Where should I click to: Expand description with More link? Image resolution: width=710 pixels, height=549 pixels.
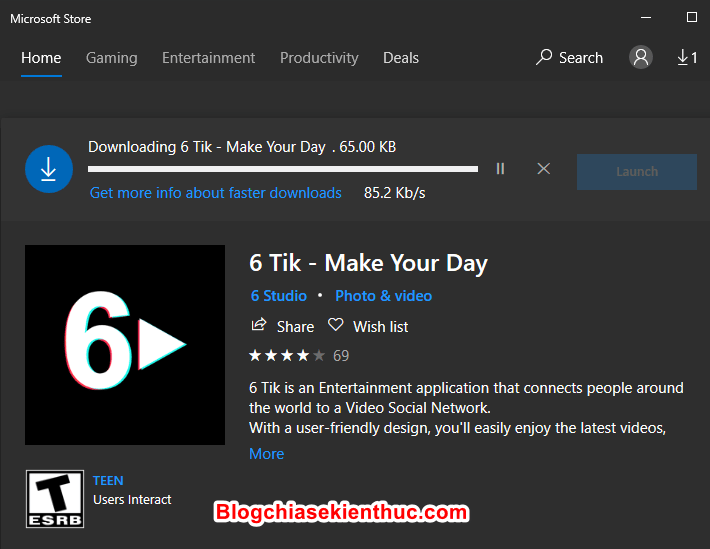pos(267,454)
